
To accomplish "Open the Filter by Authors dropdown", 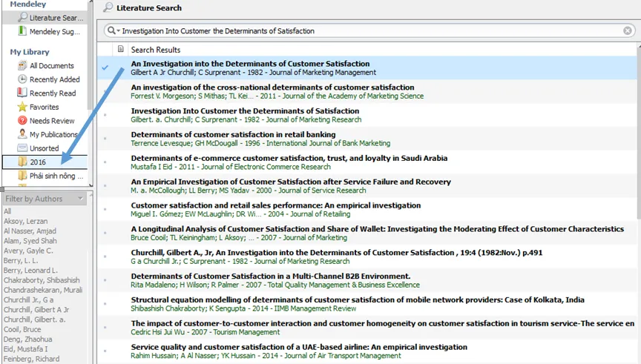I will tap(45, 199).
